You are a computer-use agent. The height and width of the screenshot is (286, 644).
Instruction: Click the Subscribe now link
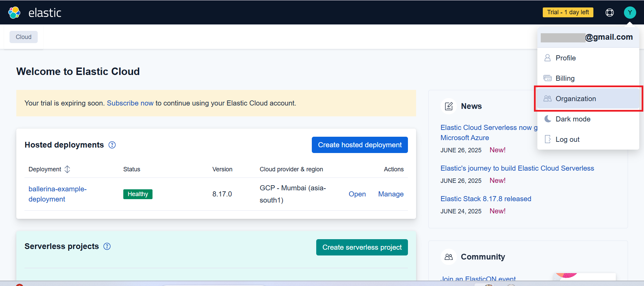coord(130,103)
